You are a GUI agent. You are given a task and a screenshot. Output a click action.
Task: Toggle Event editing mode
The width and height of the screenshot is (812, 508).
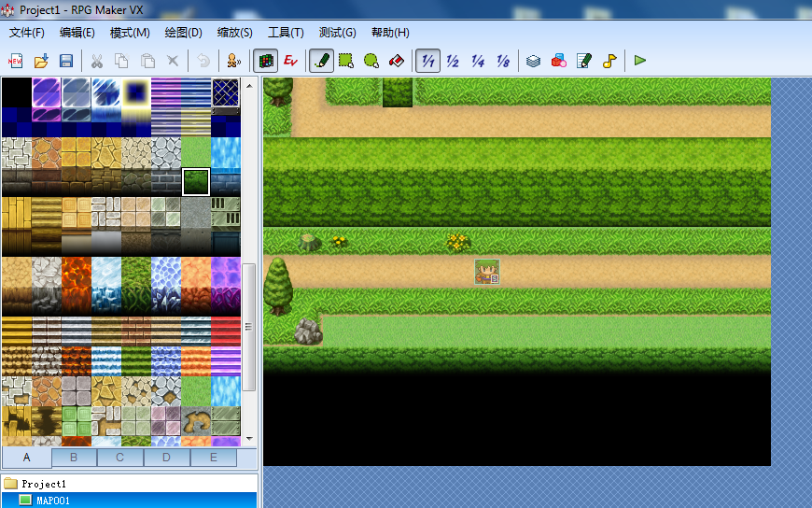(x=290, y=61)
